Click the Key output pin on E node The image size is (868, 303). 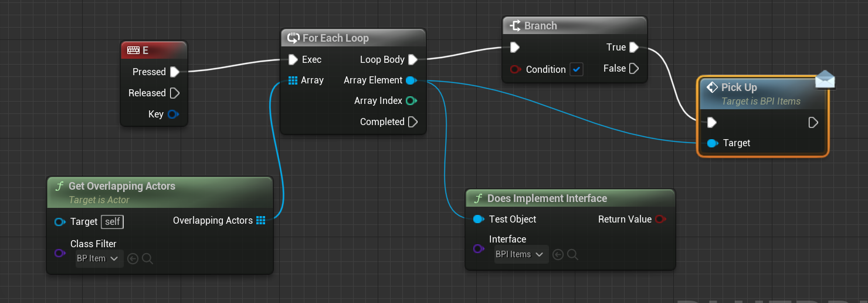pyautogui.click(x=173, y=114)
